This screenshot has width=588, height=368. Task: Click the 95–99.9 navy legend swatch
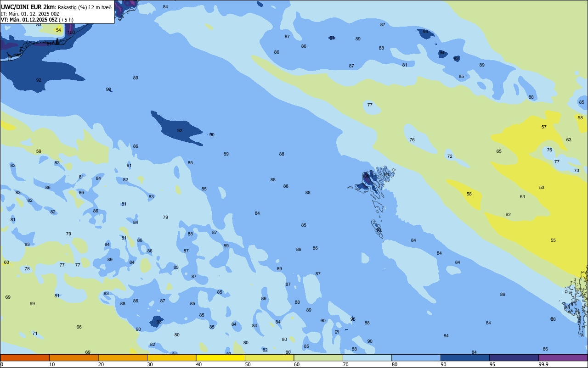tap(514, 357)
